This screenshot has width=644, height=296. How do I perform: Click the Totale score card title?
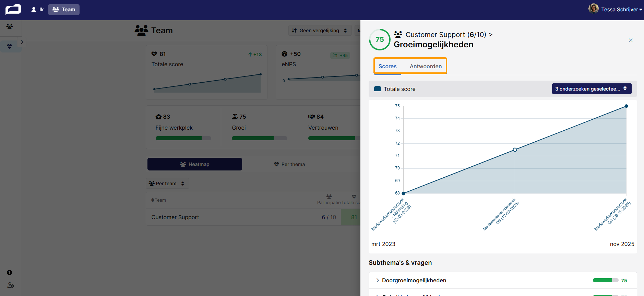pyautogui.click(x=167, y=64)
